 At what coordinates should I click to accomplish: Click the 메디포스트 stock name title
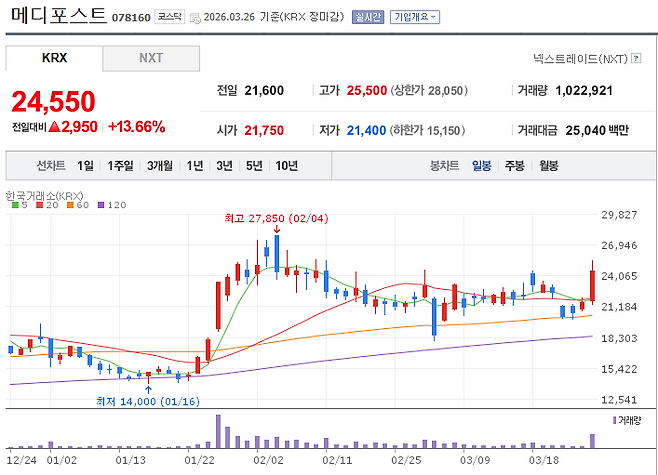59,16
